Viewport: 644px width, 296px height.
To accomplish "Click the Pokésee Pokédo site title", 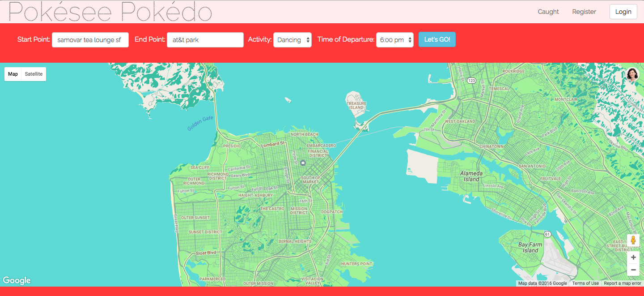I will (110, 11).
